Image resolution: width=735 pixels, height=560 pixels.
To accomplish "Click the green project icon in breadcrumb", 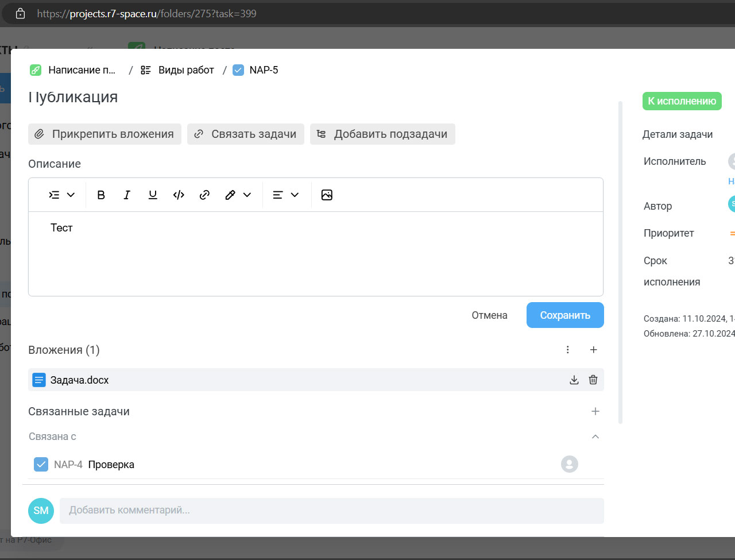I will (36, 70).
